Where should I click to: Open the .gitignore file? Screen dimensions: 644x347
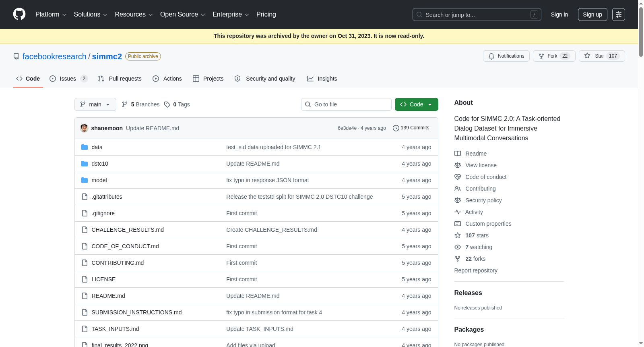click(103, 213)
